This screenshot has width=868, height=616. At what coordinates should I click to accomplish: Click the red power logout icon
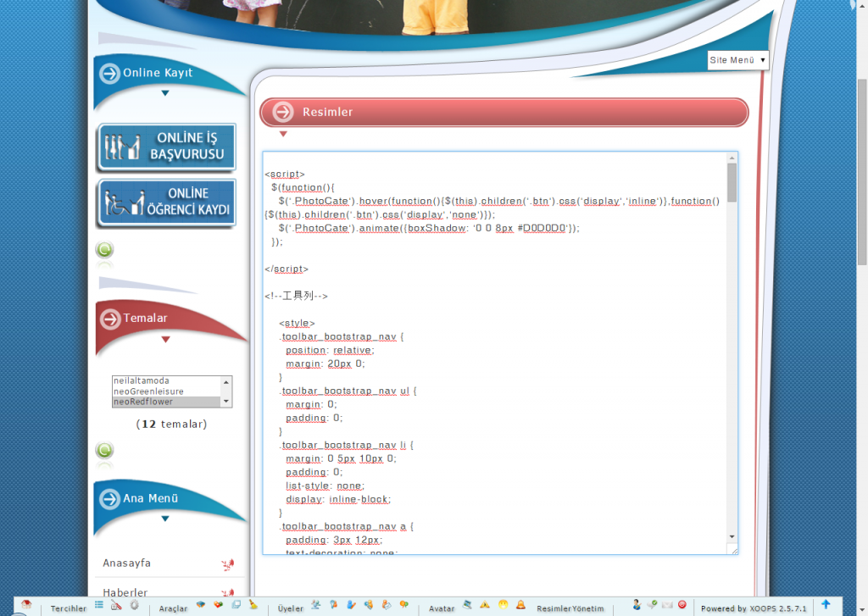click(682, 605)
